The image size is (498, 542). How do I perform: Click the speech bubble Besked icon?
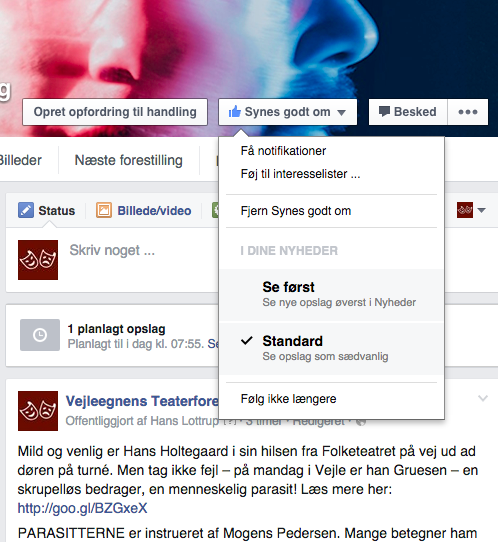click(384, 111)
